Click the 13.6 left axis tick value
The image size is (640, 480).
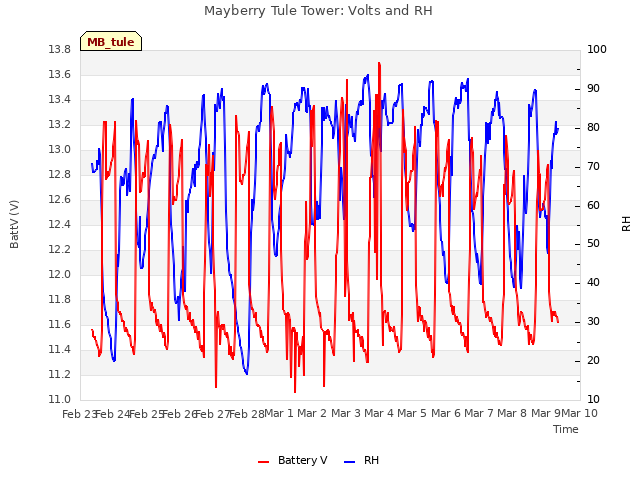[x=60, y=74]
